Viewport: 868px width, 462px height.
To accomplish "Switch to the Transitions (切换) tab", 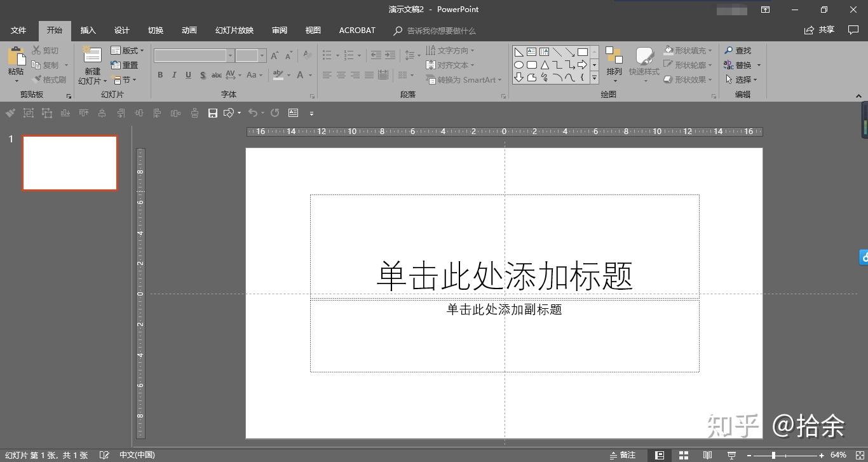I will [x=155, y=31].
